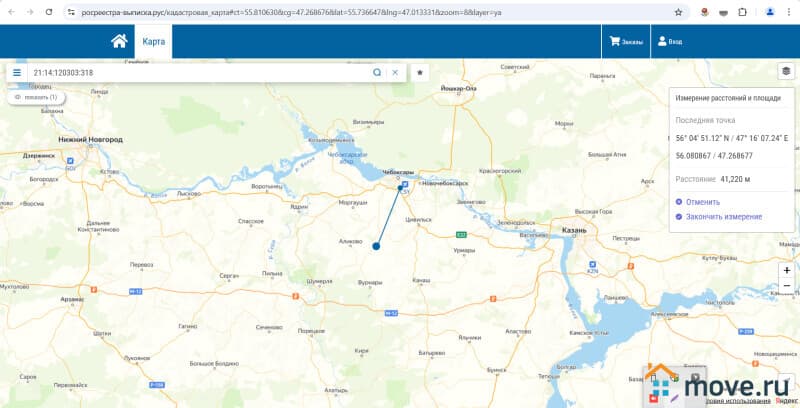Select the measurement end point marker
The height and width of the screenshot is (408, 800).
coord(376,246)
